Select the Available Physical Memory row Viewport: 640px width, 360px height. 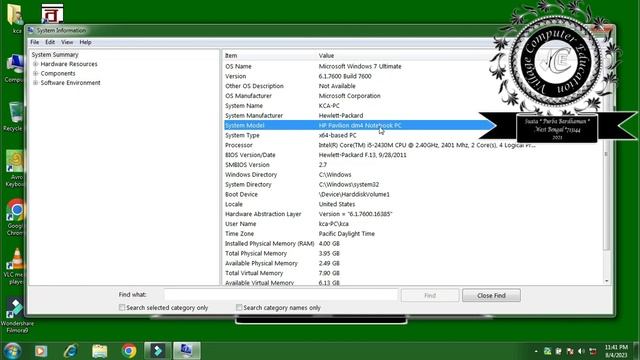click(x=413, y=263)
